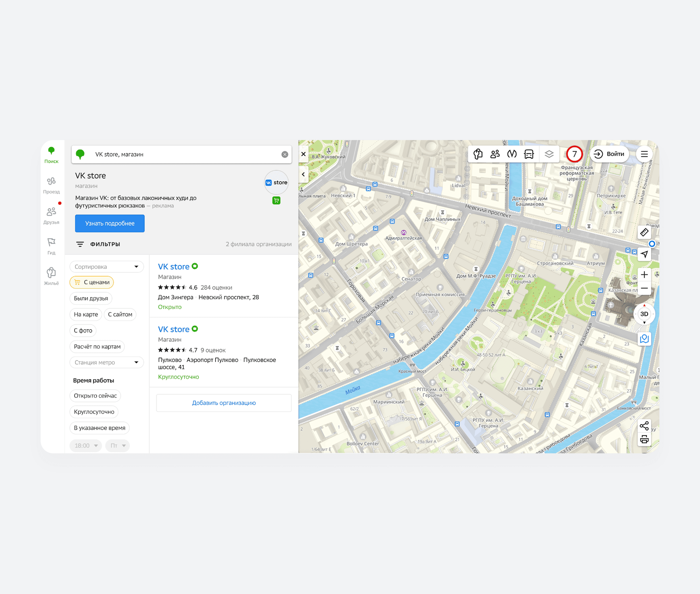The width and height of the screenshot is (700, 594).
Task: Click the "Узнать подробнее" button
Action: point(110,223)
